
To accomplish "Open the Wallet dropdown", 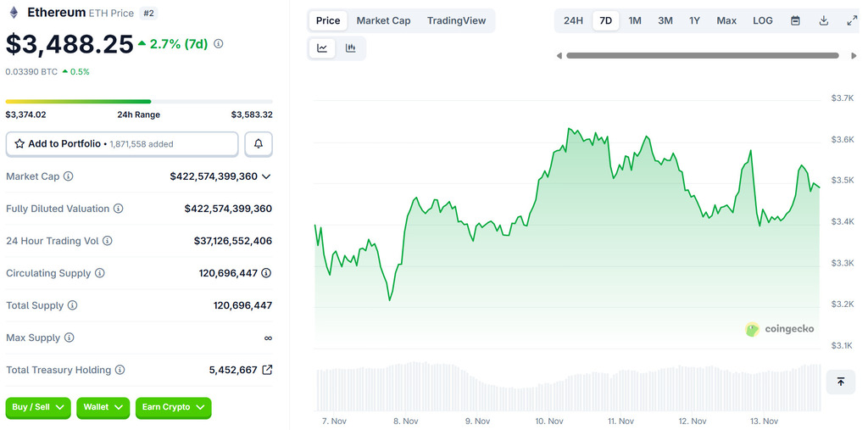I will (x=103, y=407).
